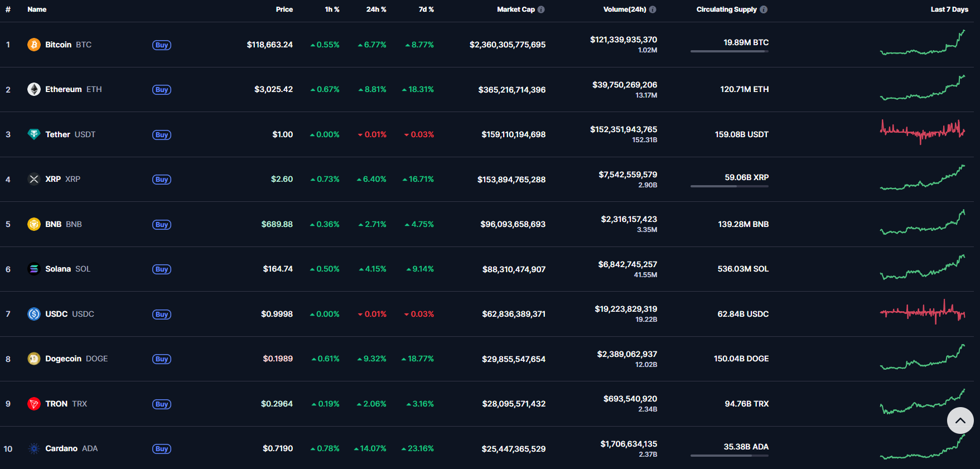Click BNB price $689.88
The height and width of the screenshot is (469, 980).
pos(277,224)
